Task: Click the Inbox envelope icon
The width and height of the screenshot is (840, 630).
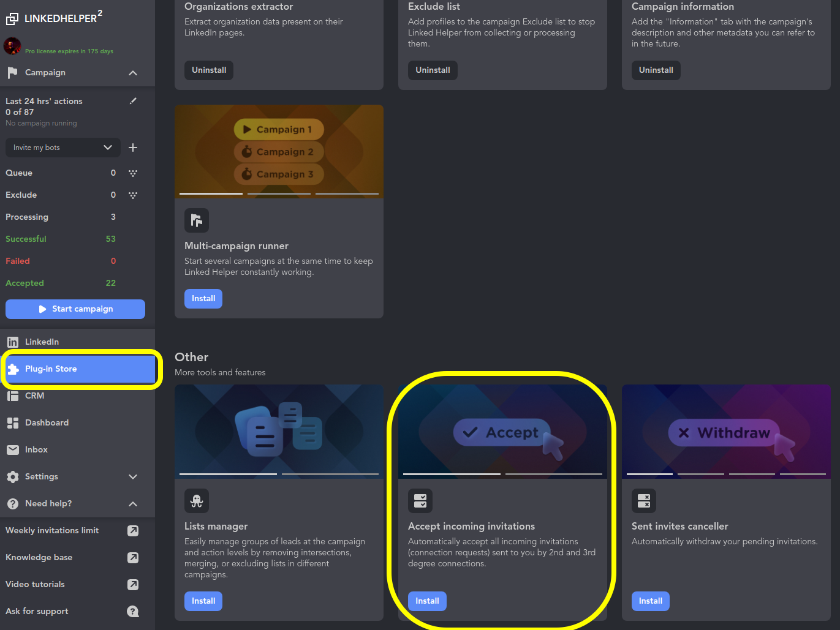Action: [12, 450]
